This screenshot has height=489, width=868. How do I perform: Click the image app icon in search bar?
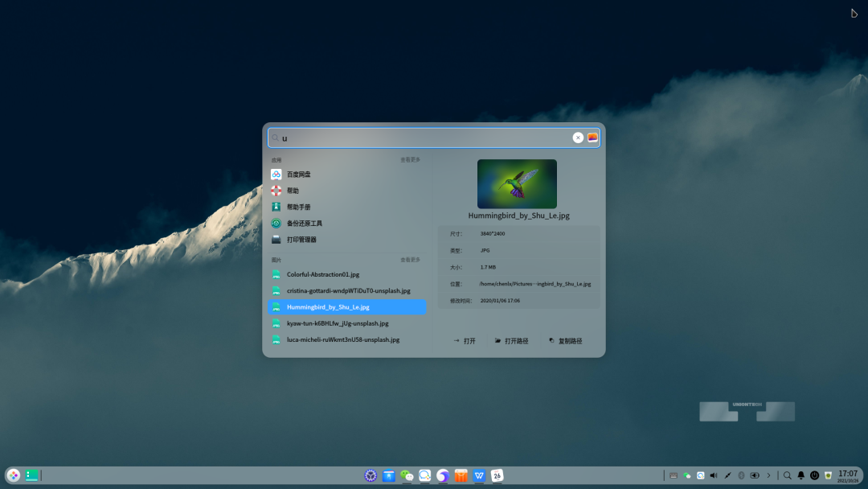point(593,138)
